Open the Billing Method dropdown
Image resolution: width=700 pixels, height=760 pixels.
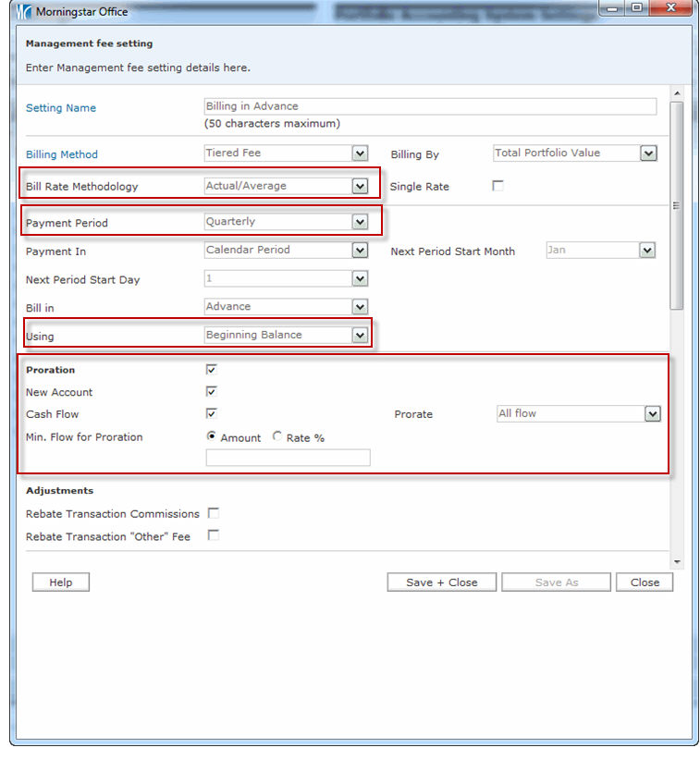(360, 153)
